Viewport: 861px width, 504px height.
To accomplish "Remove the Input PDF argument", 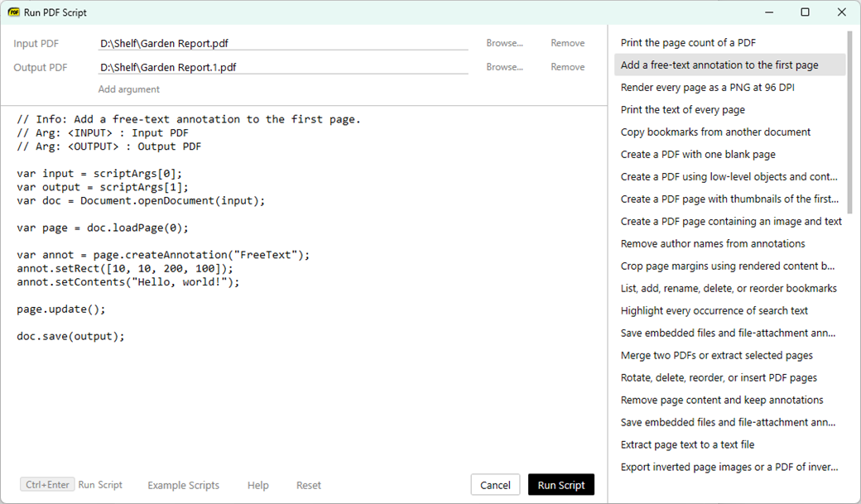I will pos(568,43).
